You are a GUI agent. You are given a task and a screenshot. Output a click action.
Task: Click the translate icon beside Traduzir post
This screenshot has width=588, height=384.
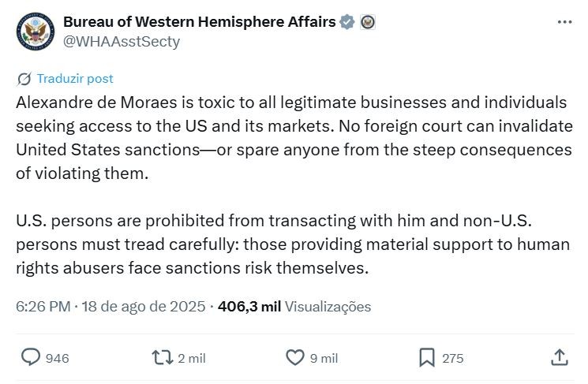24,79
